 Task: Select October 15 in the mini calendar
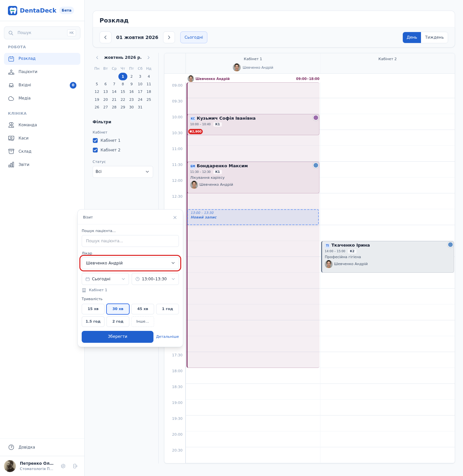tap(123, 92)
